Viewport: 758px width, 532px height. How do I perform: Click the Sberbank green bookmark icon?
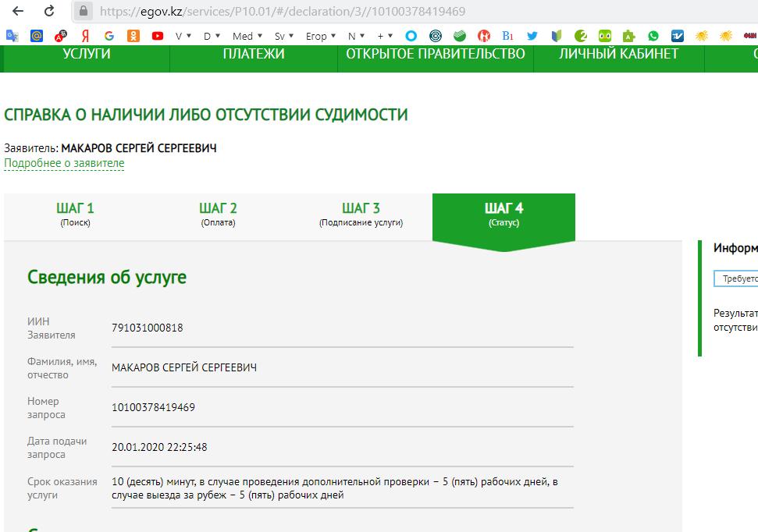(x=460, y=36)
